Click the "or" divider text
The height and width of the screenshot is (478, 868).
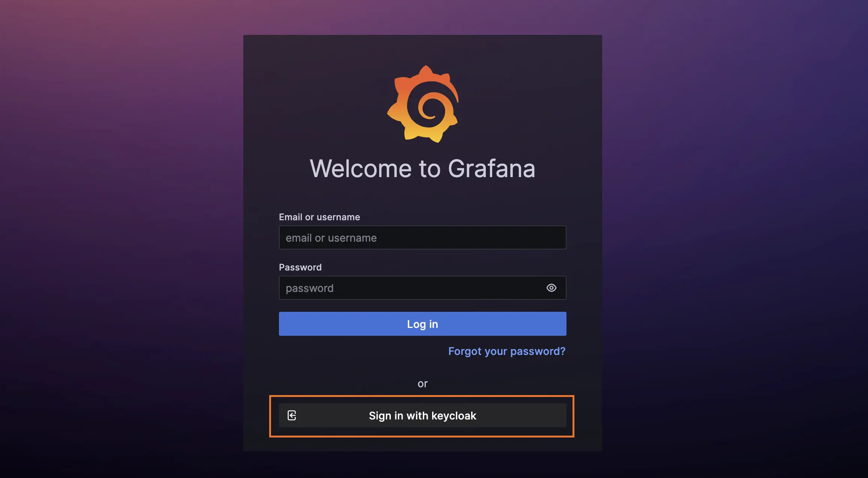click(422, 383)
